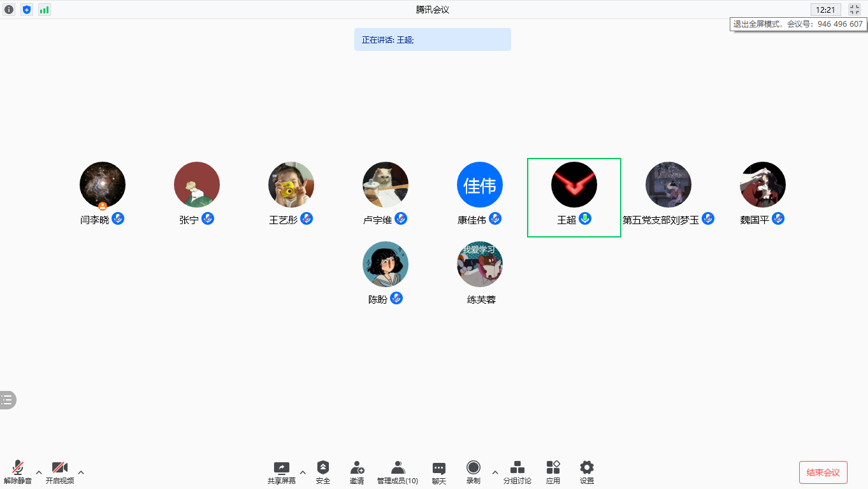The image size is (868, 489).
Task: Select 王超's participant avatar
Action: (574, 185)
